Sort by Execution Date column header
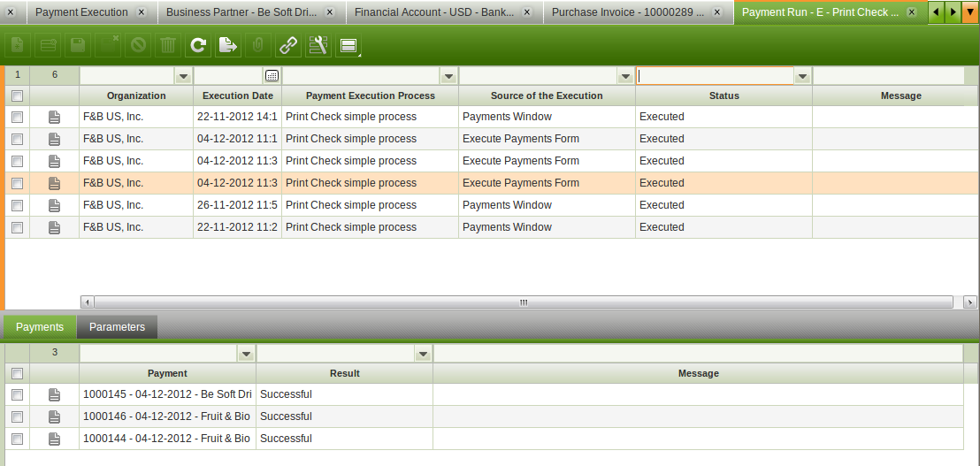Screen dimensions: 980x466 pyautogui.click(x=237, y=95)
